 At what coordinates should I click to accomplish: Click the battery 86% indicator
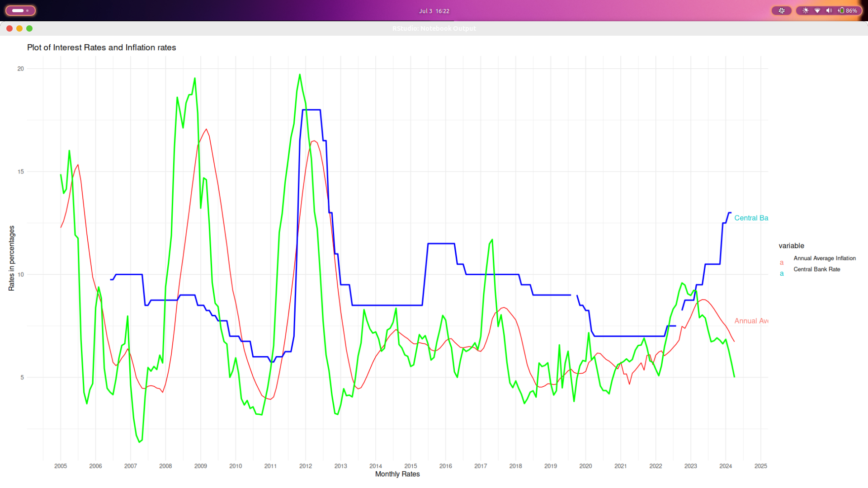tap(848, 10)
